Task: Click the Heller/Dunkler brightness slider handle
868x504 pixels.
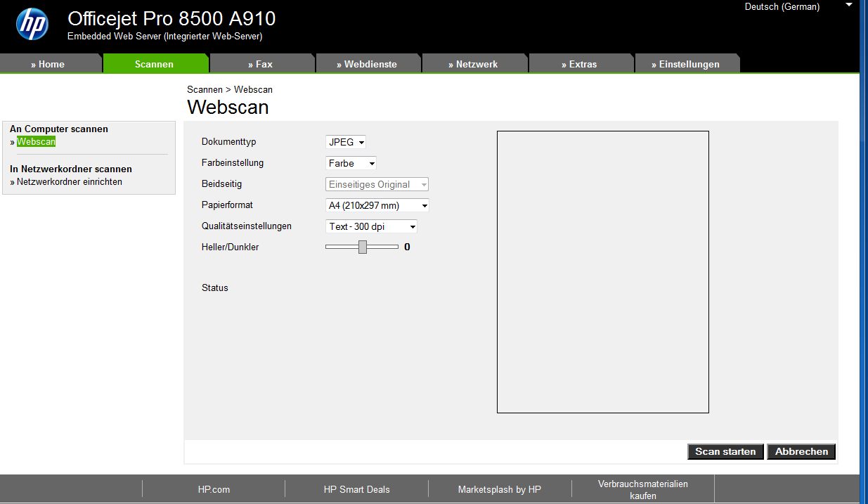Action: [x=363, y=247]
